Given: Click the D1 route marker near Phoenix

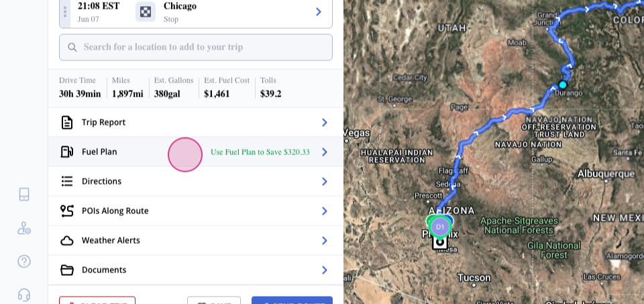Looking at the screenshot, I should [x=440, y=226].
